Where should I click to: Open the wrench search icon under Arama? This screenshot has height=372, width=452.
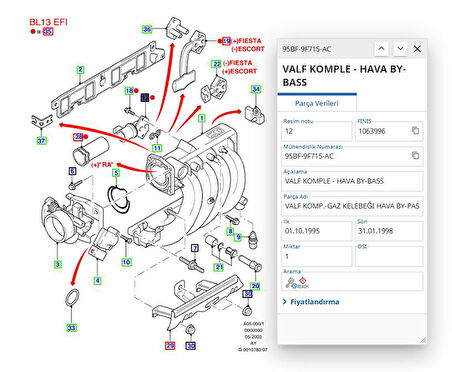(x=290, y=283)
